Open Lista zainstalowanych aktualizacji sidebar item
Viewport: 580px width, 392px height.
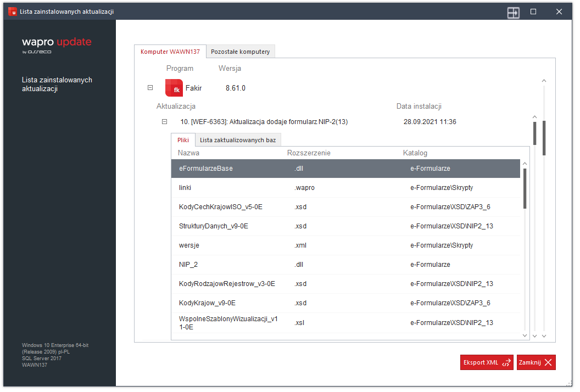click(x=57, y=85)
